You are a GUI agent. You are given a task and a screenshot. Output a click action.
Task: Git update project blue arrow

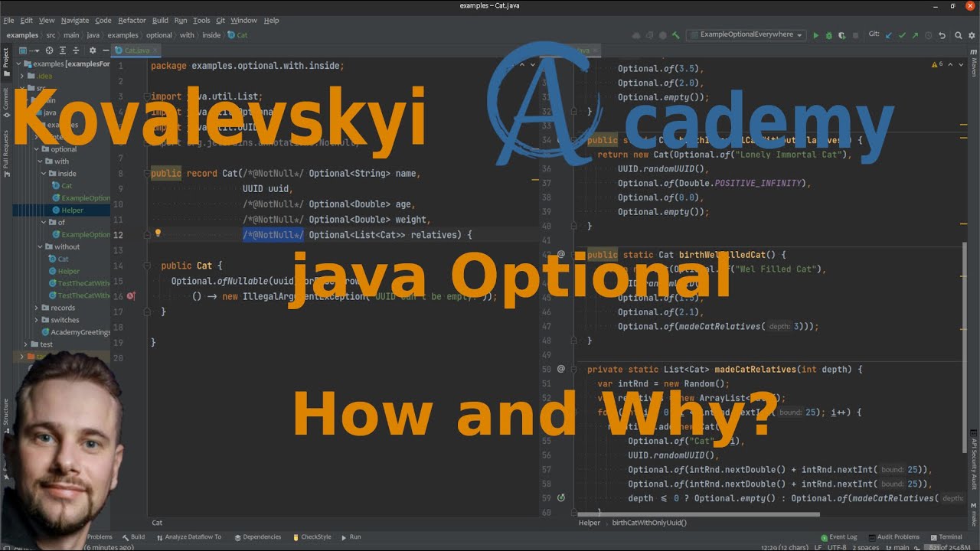coord(888,35)
